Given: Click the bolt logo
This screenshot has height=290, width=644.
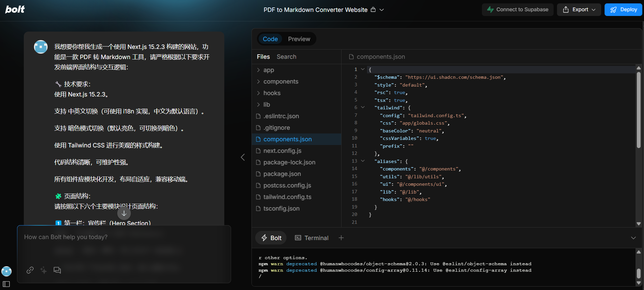Looking at the screenshot, I should point(15,9).
